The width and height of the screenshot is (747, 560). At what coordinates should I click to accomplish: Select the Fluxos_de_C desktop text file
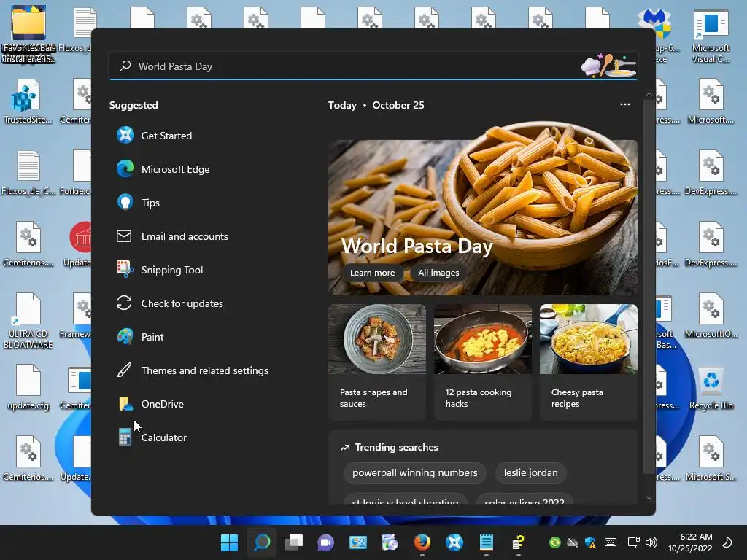(28, 173)
